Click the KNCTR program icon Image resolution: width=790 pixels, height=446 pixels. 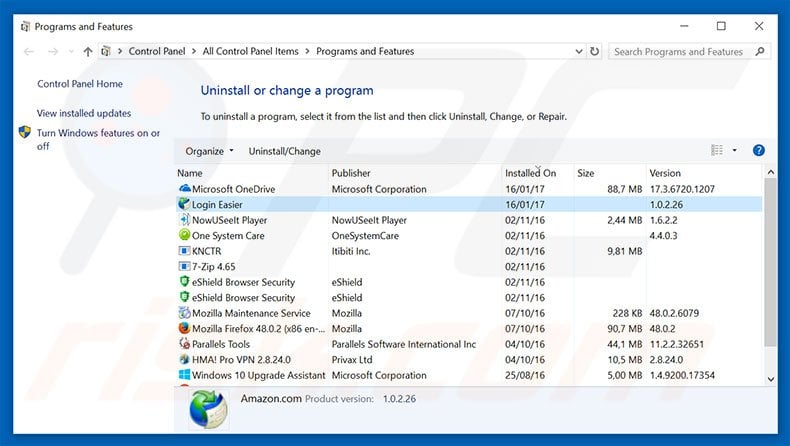click(184, 250)
